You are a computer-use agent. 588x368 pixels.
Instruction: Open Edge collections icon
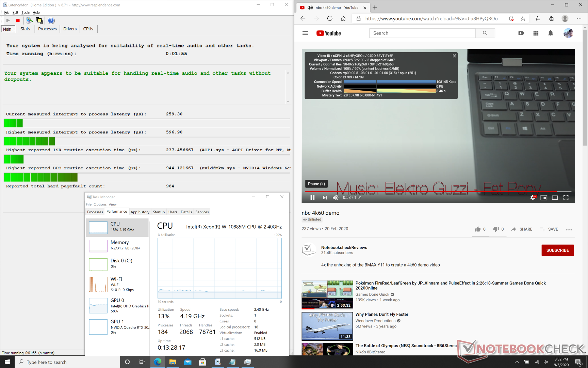tap(551, 18)
